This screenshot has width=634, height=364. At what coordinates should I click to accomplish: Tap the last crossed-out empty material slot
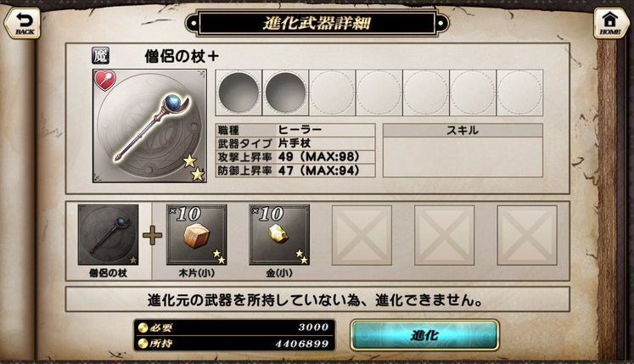pyautogui.click(x=527, y=235)
